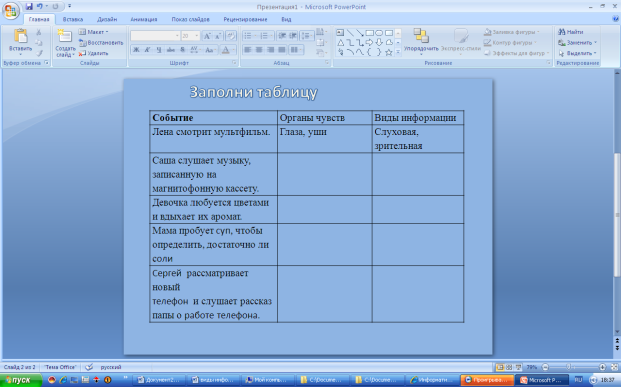The image size is (621, 387).
Task: Create a new slide (Создать слайд)
Action: point(65,43)
